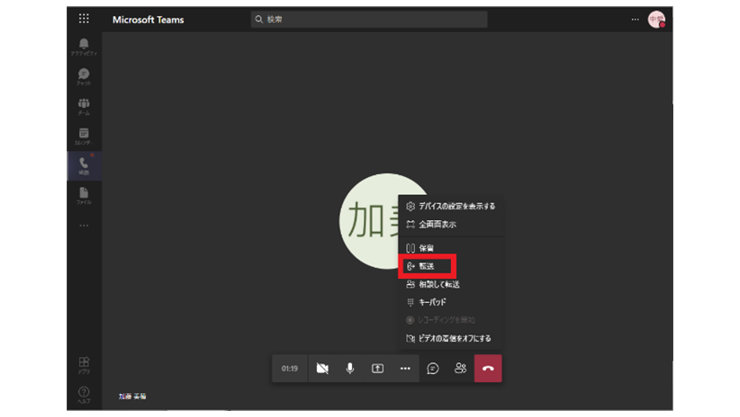Toggle the camera in call controls
The height and width of the screenshot is (417, 740).
322,368
